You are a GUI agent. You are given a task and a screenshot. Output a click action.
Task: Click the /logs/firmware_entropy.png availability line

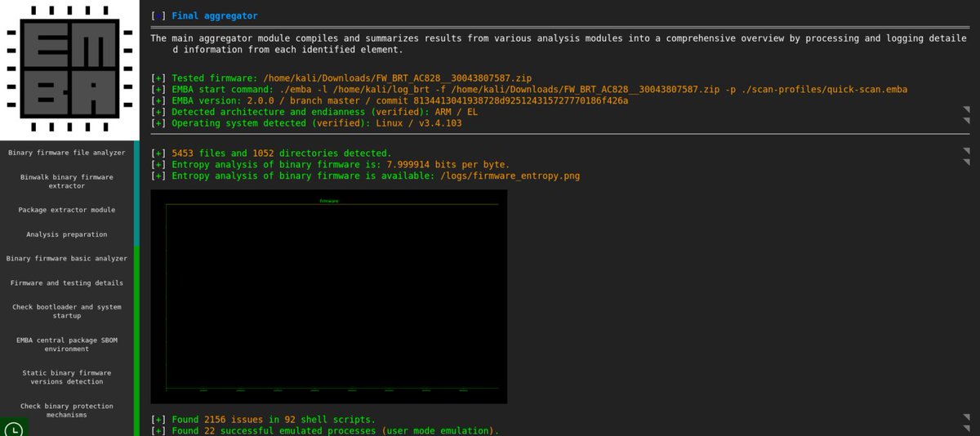point(366,176)
